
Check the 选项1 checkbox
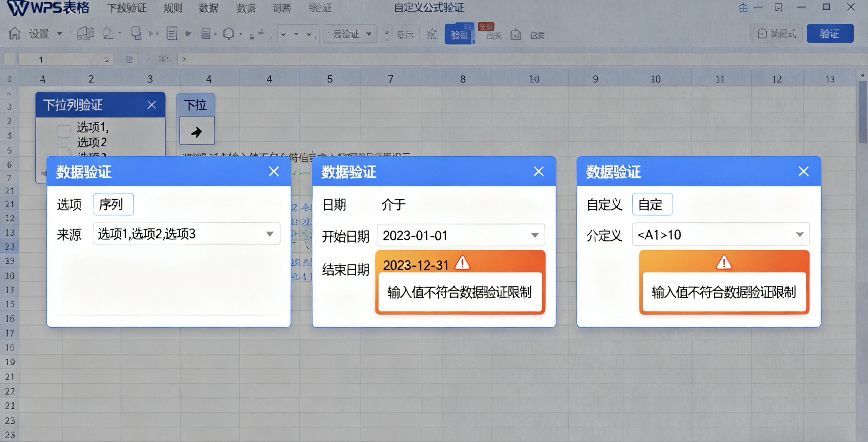tap(63, 131)
